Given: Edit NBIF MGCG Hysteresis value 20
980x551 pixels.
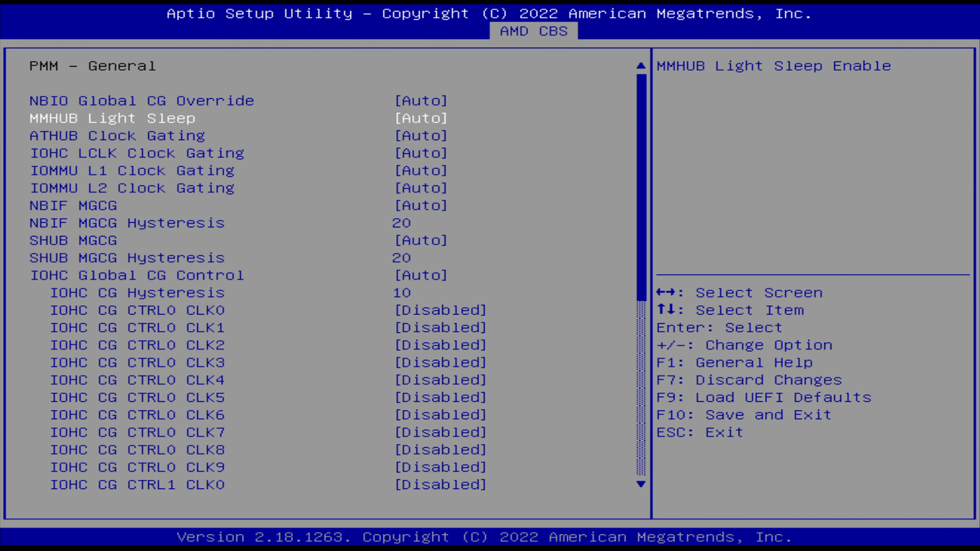Looking at the screenshot, I should point(401,223).
